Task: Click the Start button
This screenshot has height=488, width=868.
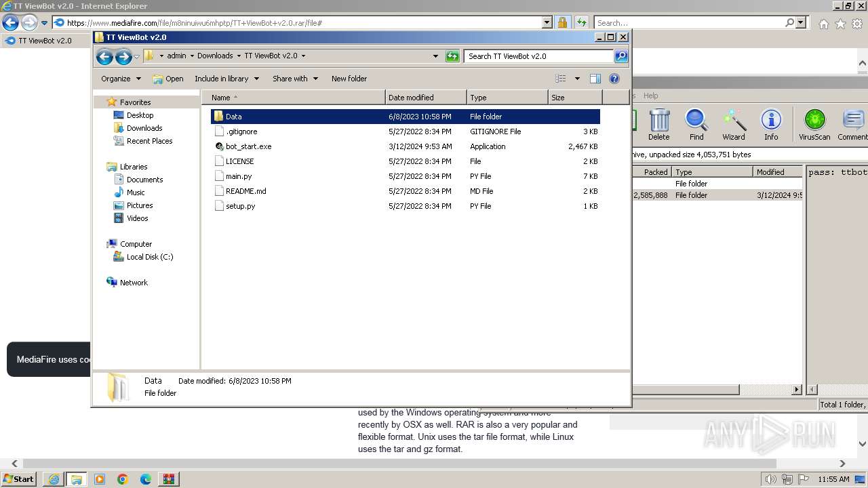Action: [19, 479]
